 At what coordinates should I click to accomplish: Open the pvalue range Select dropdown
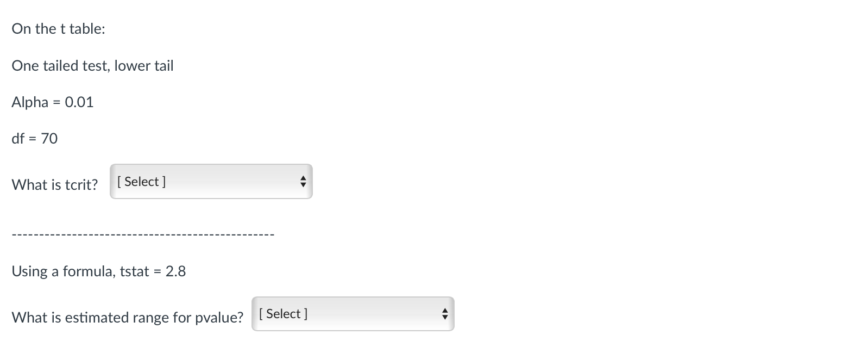353,314
